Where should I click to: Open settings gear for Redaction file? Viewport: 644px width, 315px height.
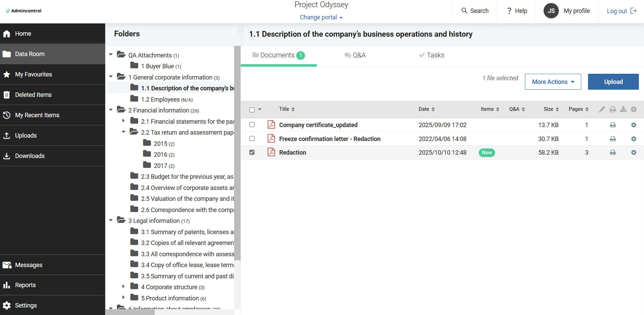point(633,153)
